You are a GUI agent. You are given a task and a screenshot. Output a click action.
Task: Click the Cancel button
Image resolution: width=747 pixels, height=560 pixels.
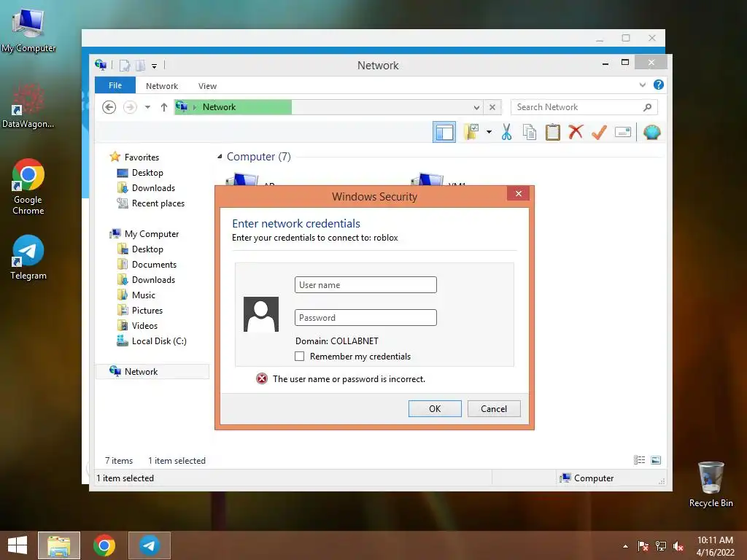pos(494,408)
